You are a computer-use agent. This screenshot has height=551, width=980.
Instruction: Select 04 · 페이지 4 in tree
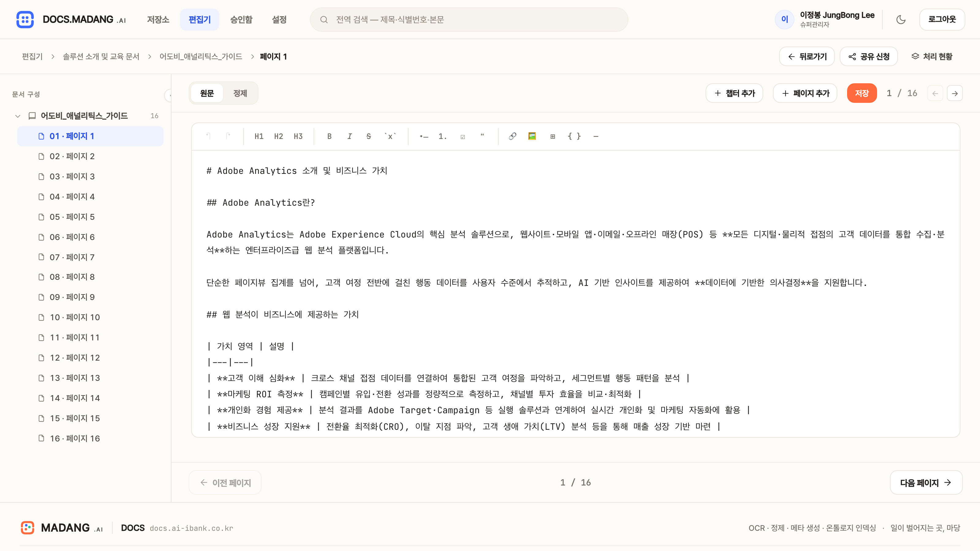[x=90, y=197]
